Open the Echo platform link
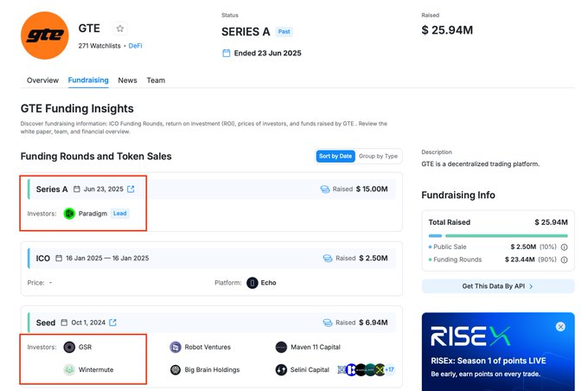The height and width of the screenshot is (391, 588). pyautogui.click(x=269, y=283)
